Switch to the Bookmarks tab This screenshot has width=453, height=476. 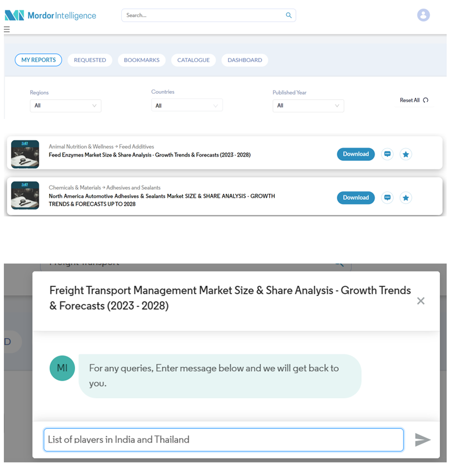click(x=141, y=60)
